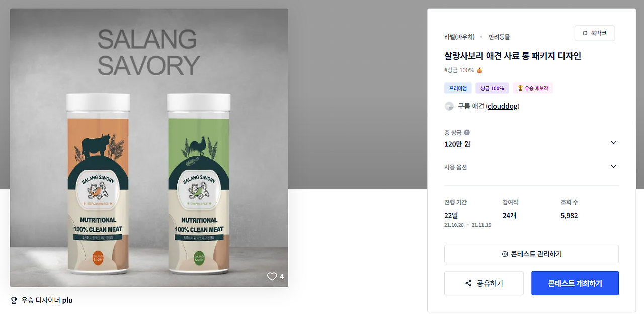Click the share icon in 공유하기 button

click(469, 283)
